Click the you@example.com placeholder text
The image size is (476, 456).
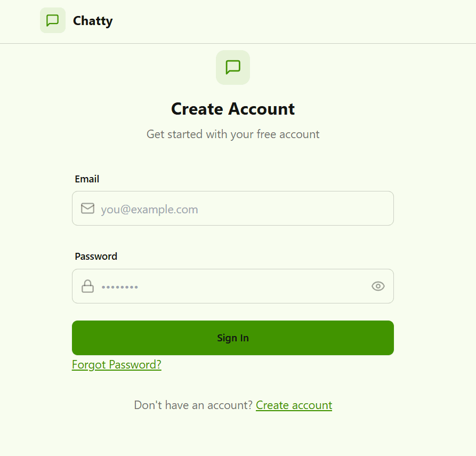pos(149,210)
